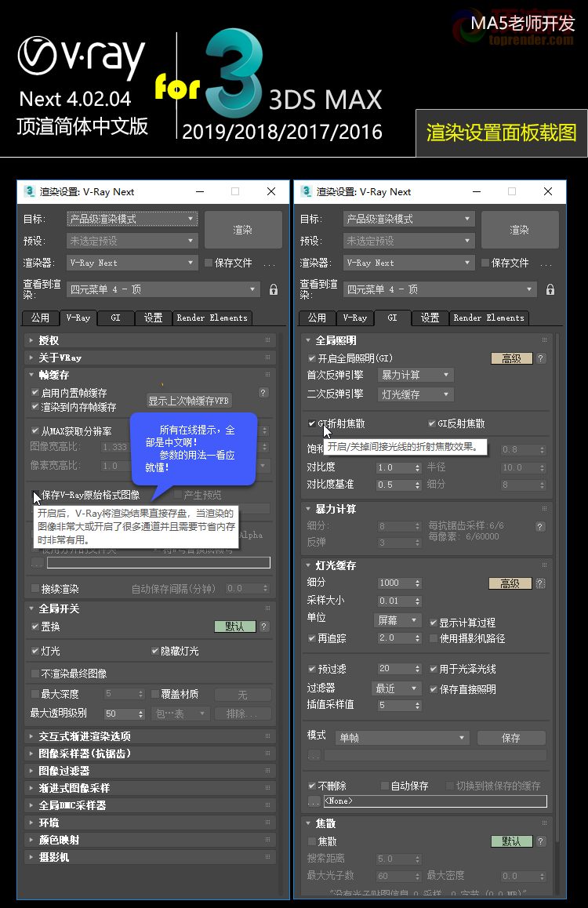Image resolution: width=588 pixels, height=908 pixels.
Task: Click 最大透明级别 50 spinner arrows
Action: tap(140, 714)
